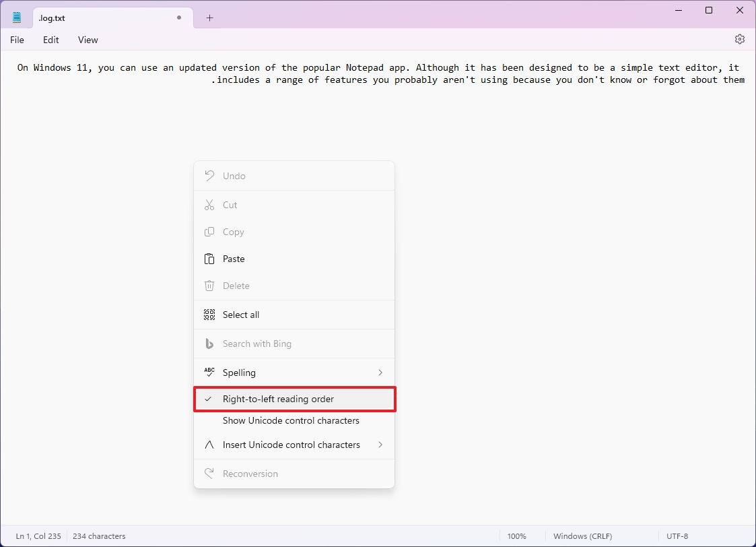Click the Spelling check icon
Image resolution: width=756 pixels, height=547 pixels.
pyautogui.click(x=209, y=372)
